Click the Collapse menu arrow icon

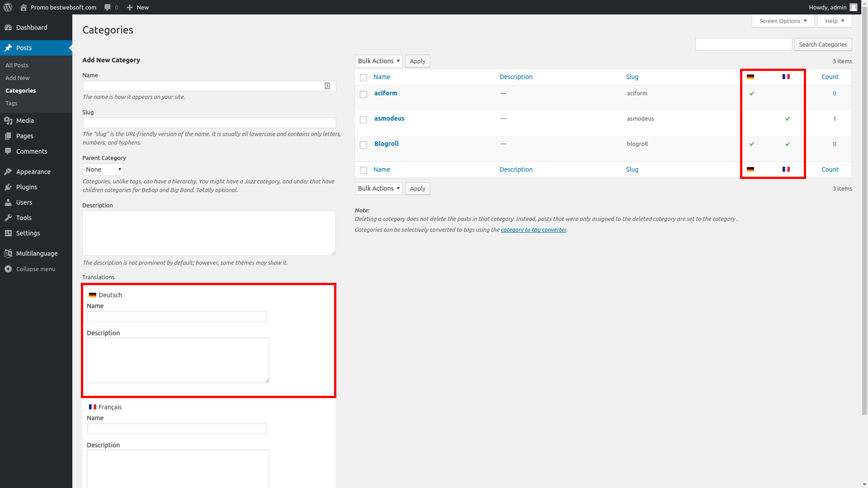[8, 269]
